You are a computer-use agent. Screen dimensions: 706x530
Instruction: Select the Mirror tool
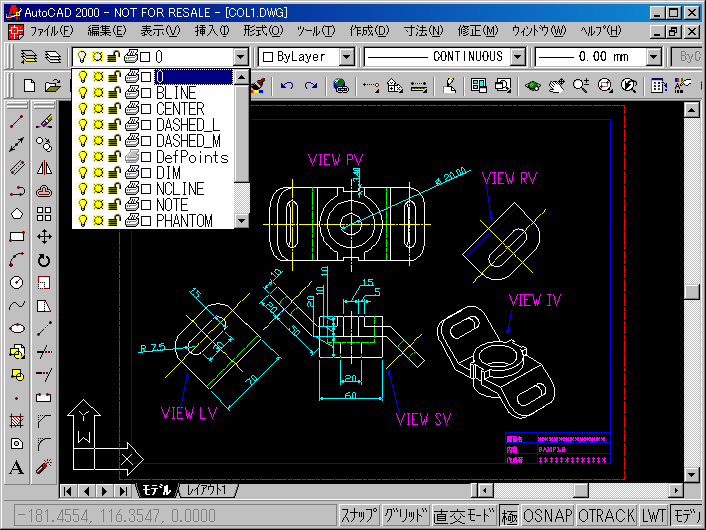click(44, 168)
